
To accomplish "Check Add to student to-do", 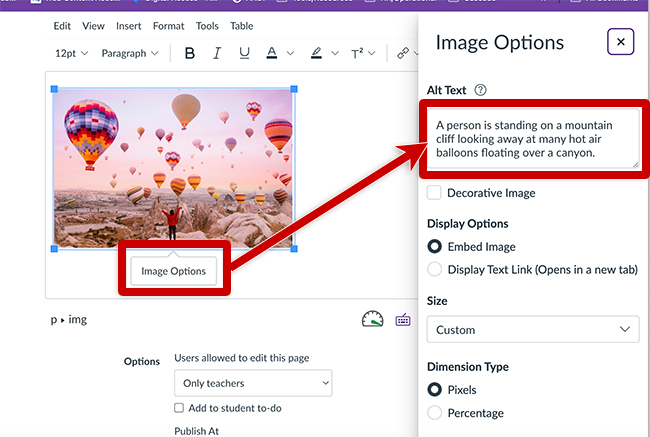I will tap(179, 408).
